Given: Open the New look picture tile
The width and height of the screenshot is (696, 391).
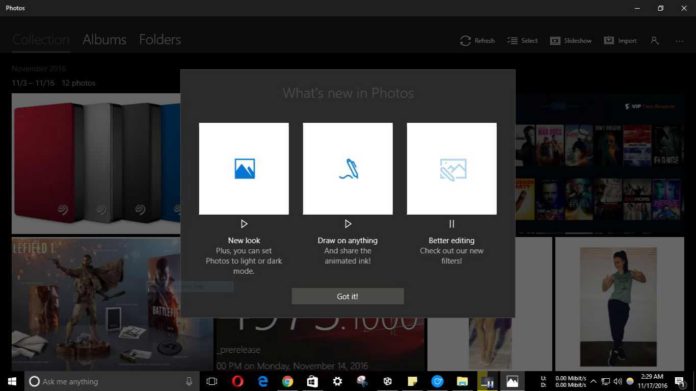Looking at the screenshot, I should [x=244, y=169].
